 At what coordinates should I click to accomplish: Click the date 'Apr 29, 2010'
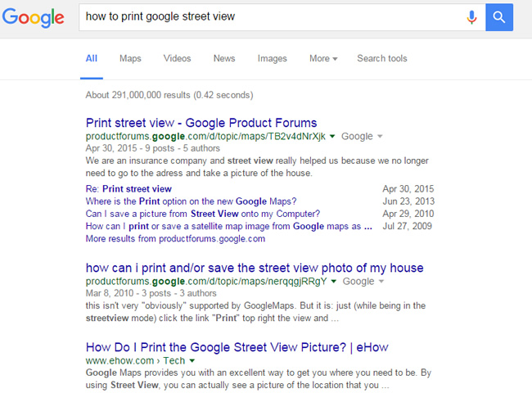coord(408,214)
